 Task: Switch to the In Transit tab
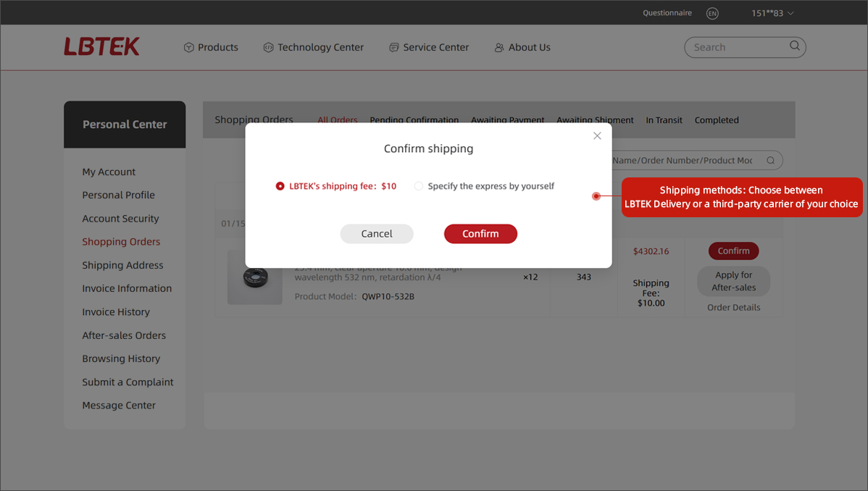pos(664,120)
